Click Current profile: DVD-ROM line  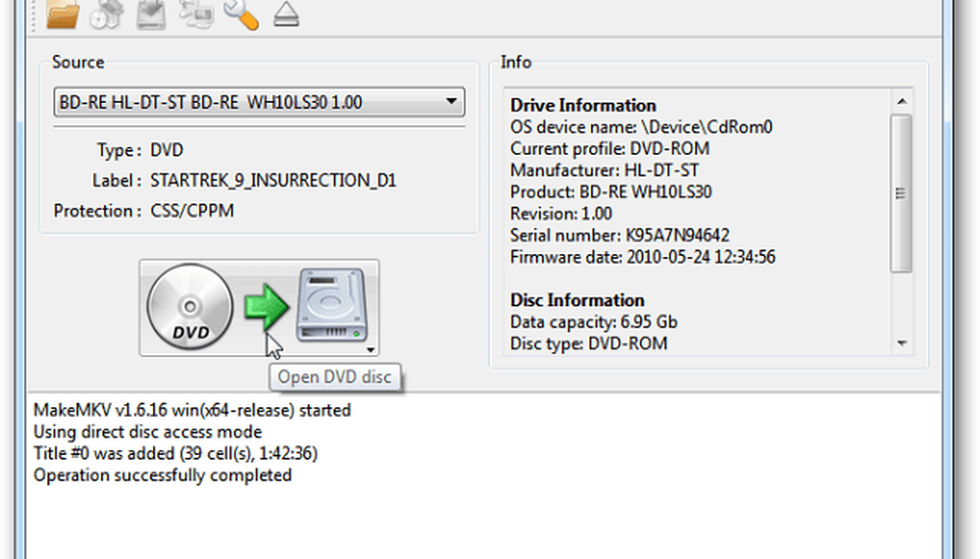(610, 149)
